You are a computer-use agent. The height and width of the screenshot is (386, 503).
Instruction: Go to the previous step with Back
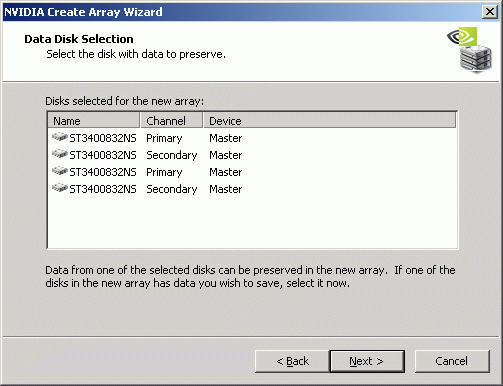click(292, 361)
